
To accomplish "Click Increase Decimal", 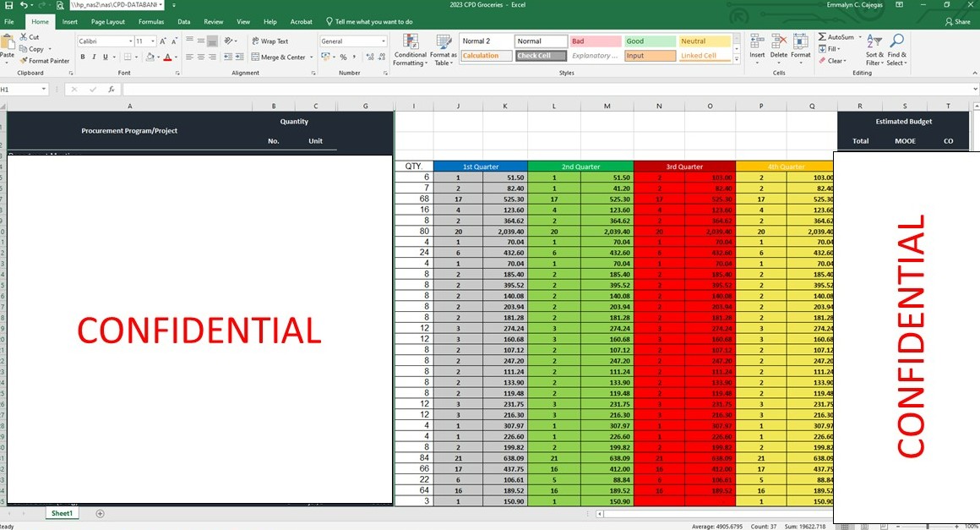I will pos(370,57).
